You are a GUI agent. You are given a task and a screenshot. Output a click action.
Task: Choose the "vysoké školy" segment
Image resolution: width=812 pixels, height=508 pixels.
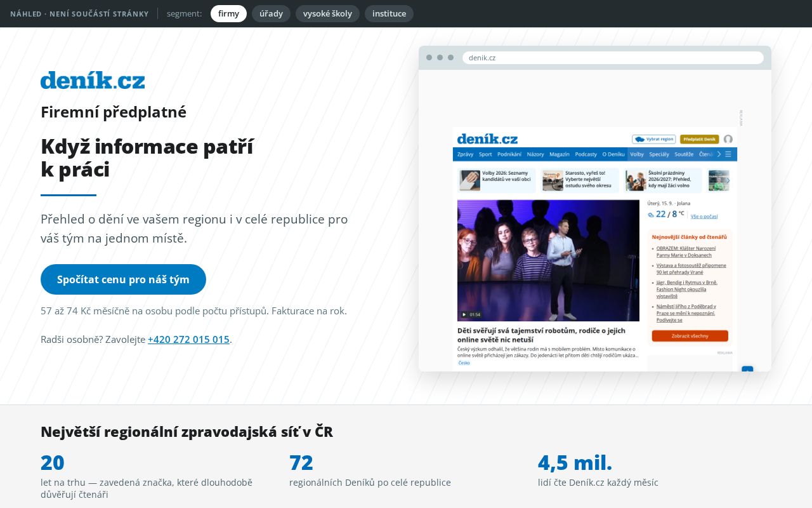(x=327, y=13)
